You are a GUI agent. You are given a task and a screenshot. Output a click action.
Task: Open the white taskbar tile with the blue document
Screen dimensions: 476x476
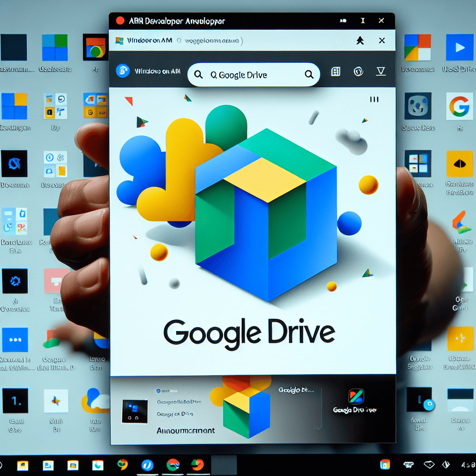point(48,465)
